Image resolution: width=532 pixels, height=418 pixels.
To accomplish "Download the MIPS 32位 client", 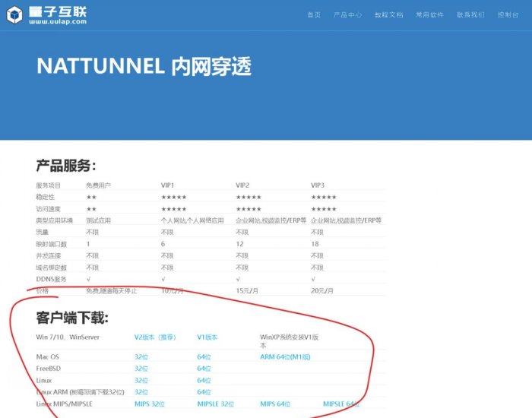I will 150,404.
